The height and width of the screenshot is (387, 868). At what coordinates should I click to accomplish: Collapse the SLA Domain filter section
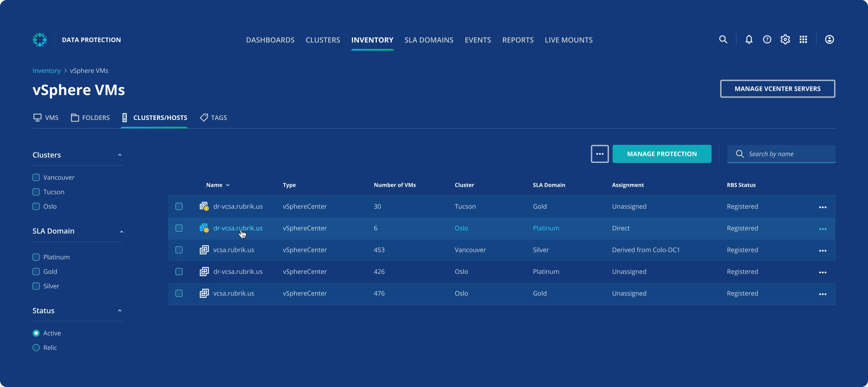click(x=121, y=231)
